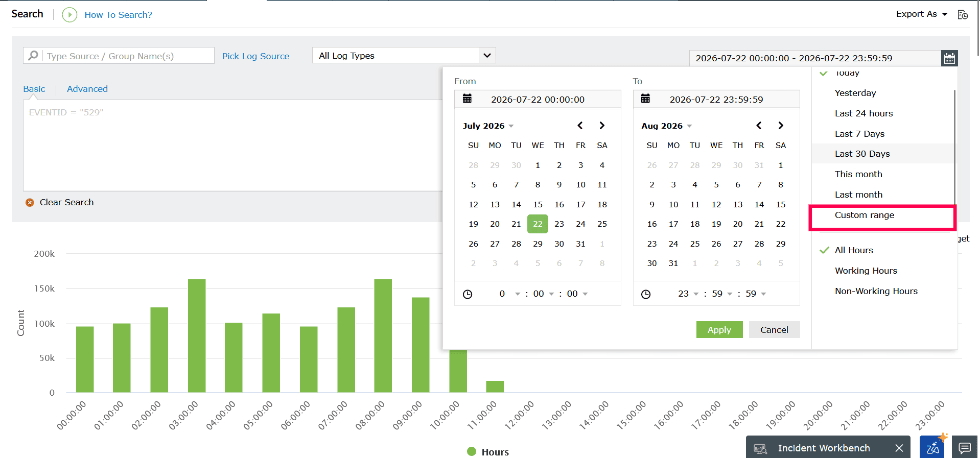The width and height of the screenshot is (980, 458).
Task: Go to previous month in July calendar
Action: click(580, 126)
